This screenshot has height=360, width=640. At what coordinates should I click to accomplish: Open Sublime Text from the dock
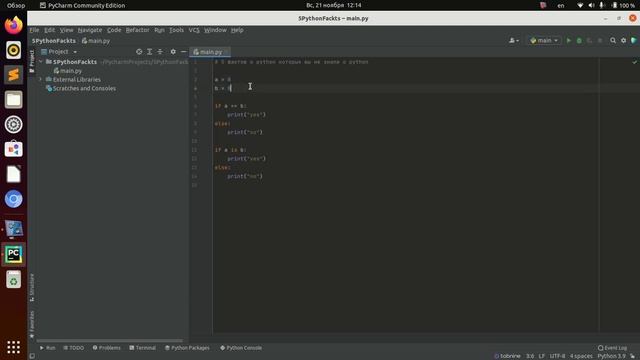[13, 75]
